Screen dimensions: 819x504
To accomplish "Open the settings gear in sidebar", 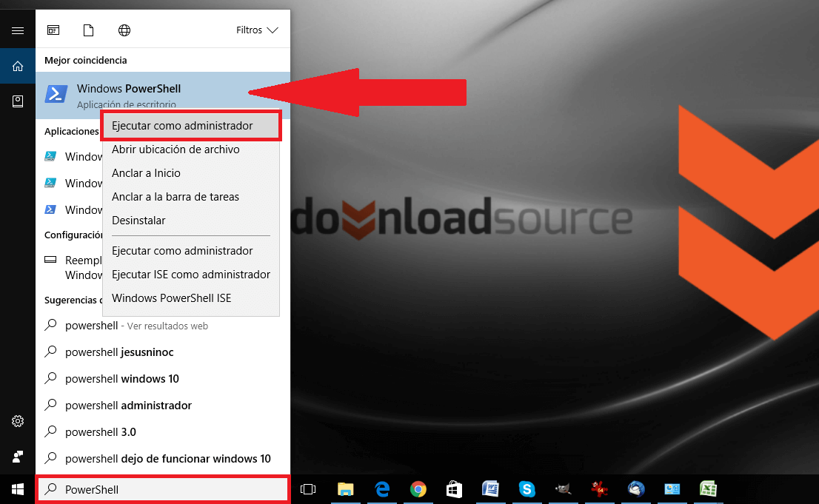I will click(18, 421).
